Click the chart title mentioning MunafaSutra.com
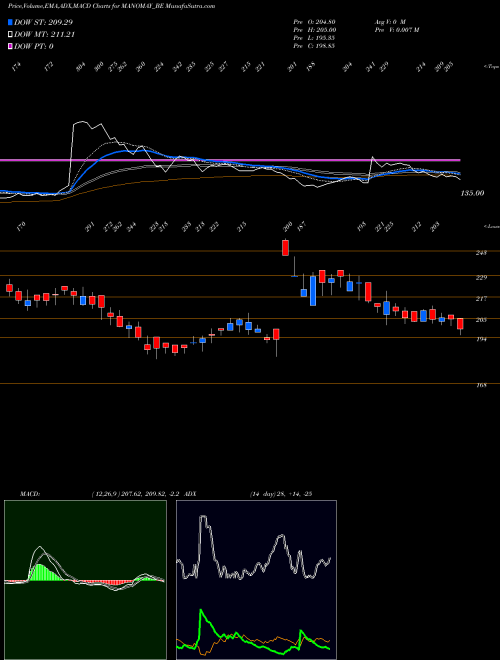 (x=112, y=6)
